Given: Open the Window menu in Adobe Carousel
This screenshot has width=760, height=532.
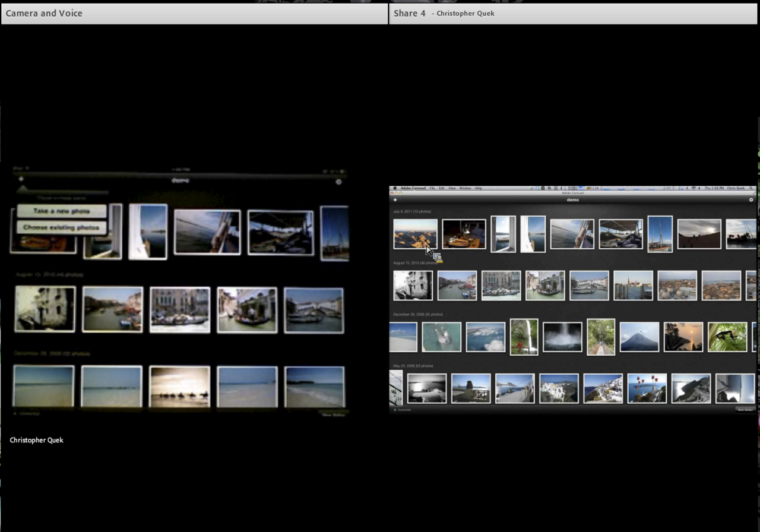Looking at the screenshot, I should tap(465, 188).
